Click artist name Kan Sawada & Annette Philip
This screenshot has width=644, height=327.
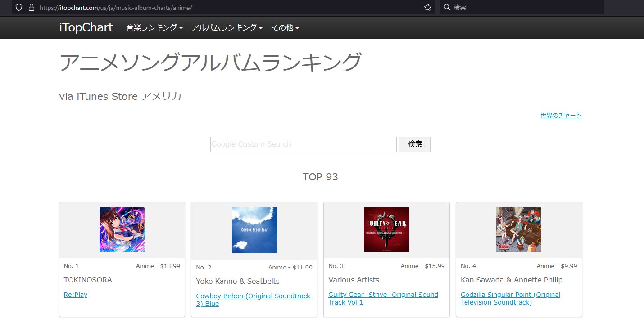(x=512, y=280)
